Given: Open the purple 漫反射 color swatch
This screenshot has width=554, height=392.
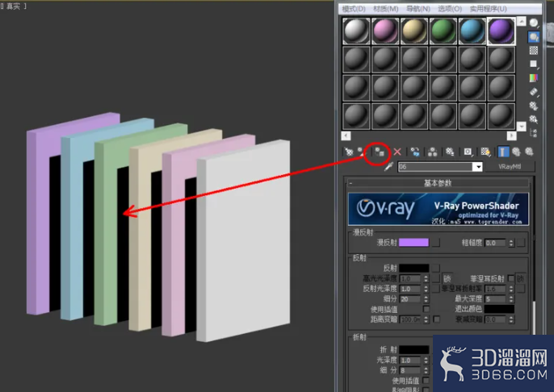Looking at the screenshot, I should [x=413, y=243].
